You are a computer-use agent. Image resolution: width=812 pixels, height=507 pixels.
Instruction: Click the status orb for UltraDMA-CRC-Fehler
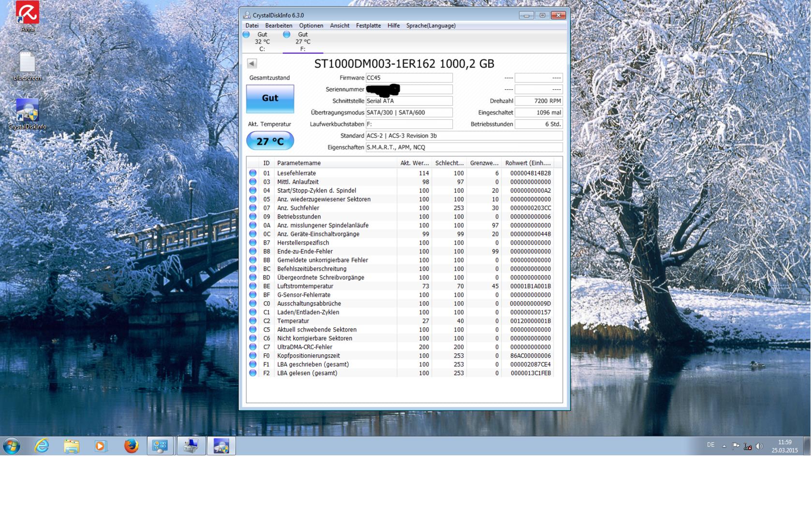pos(252,347)
